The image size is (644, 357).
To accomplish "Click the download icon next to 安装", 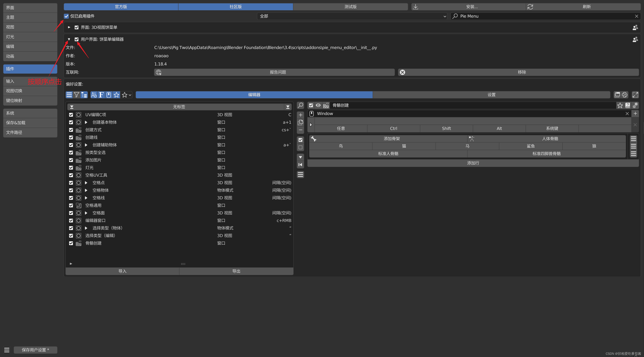I will 416,7.
